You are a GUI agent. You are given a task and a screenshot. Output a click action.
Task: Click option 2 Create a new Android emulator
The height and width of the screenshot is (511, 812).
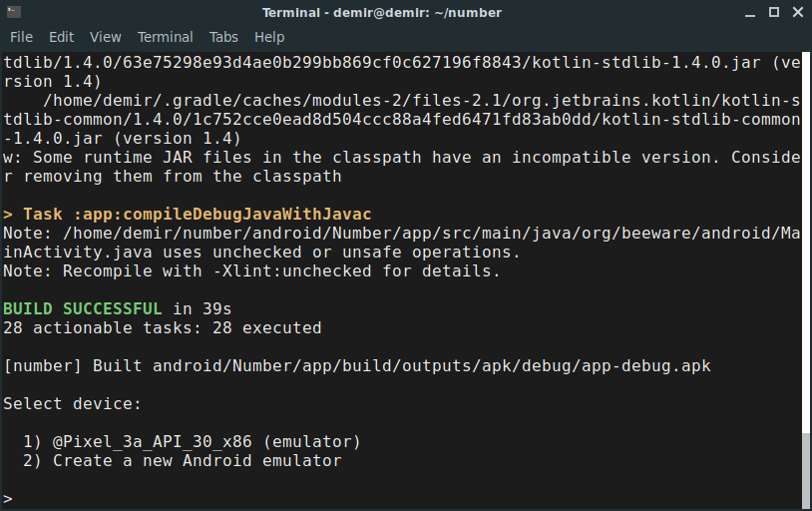pyautogui.click(x=183, y=461)
